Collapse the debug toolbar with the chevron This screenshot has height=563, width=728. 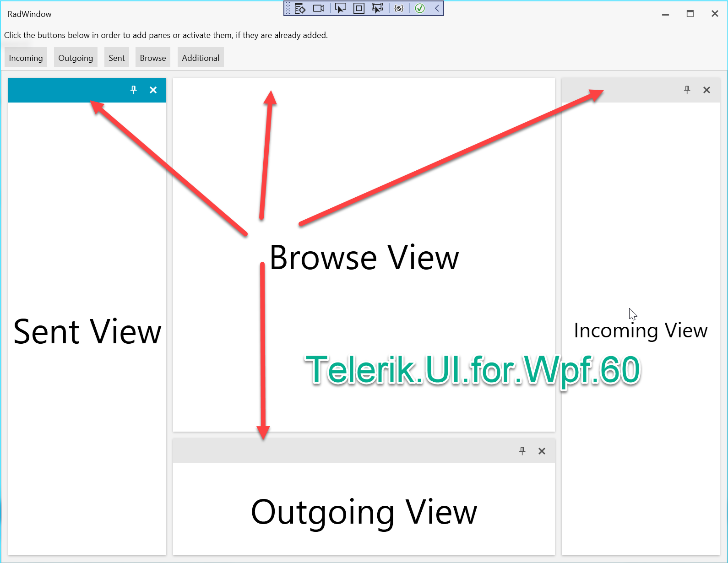(437, 8)
